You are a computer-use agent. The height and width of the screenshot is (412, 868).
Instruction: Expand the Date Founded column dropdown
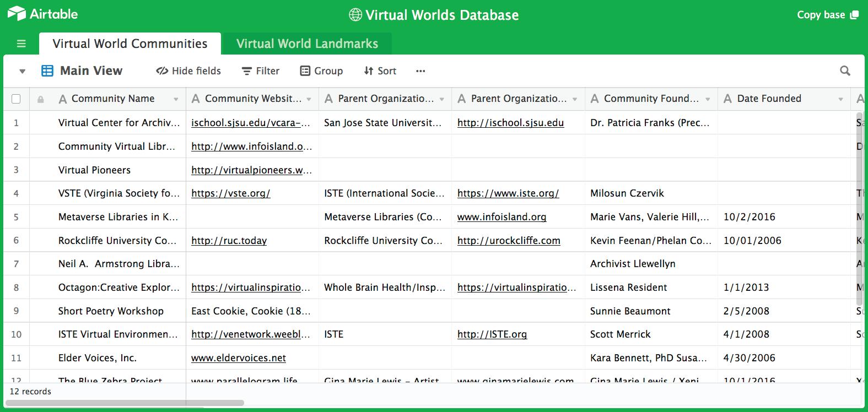840,99
